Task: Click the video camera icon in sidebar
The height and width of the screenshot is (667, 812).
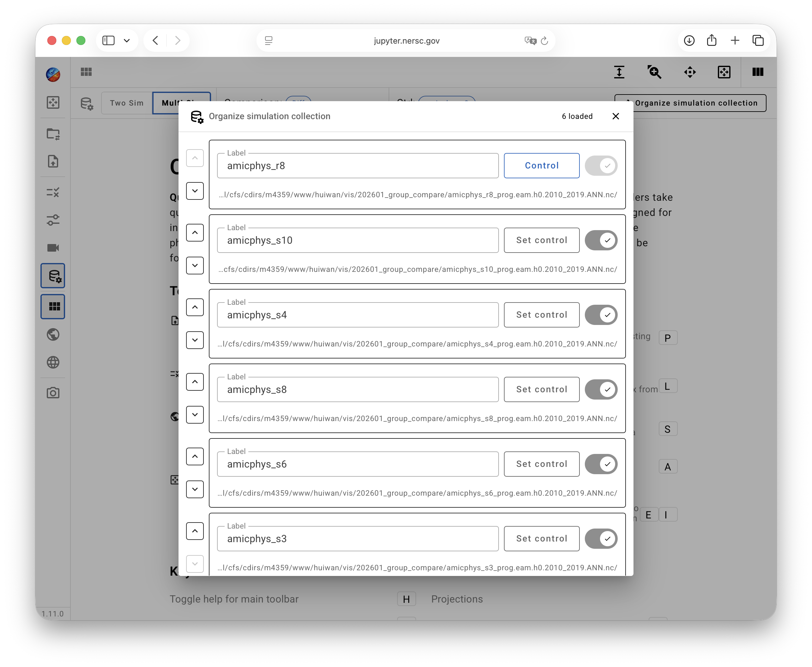Action: click(x=53, y=248)
